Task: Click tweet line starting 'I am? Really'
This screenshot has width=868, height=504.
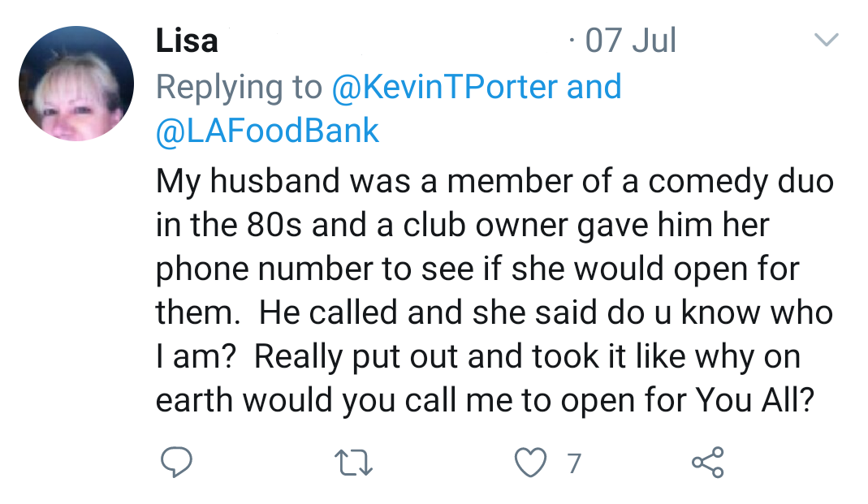Action: pos(477,356)
